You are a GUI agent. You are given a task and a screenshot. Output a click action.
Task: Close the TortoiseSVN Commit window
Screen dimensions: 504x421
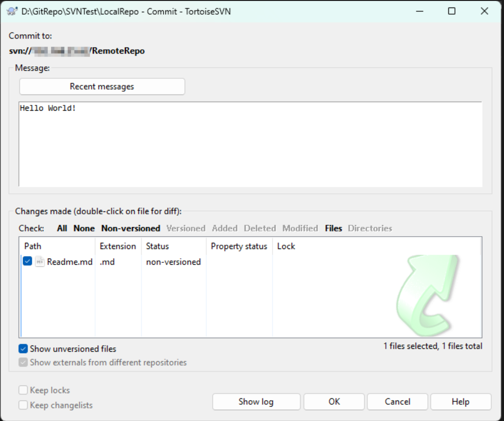[x=485, y=11]
